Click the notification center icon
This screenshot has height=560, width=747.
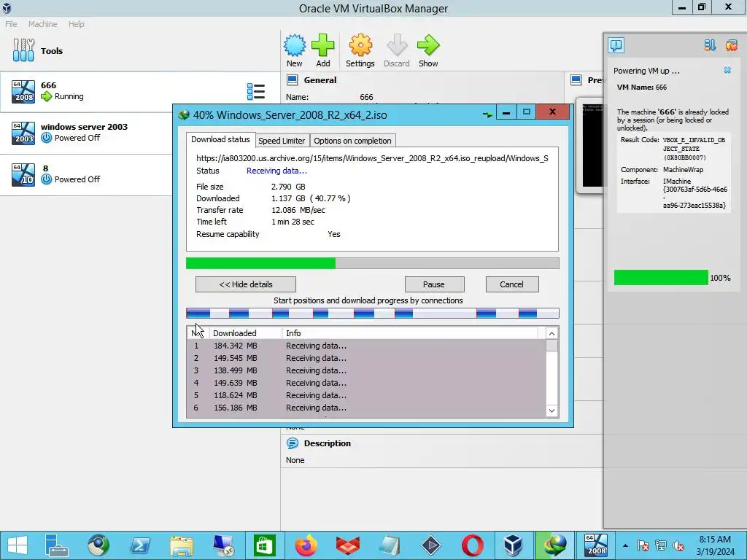[x=616, y=45]
